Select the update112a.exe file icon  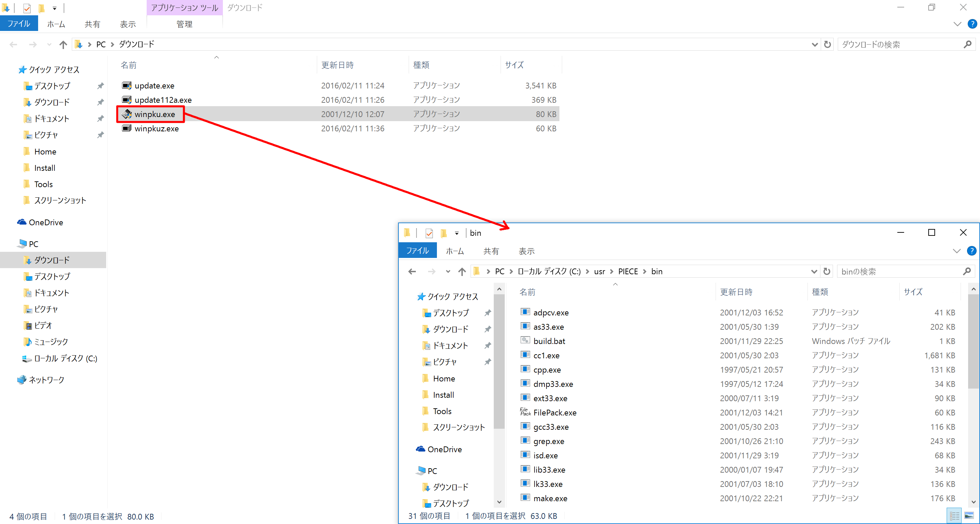click(127, 100)
